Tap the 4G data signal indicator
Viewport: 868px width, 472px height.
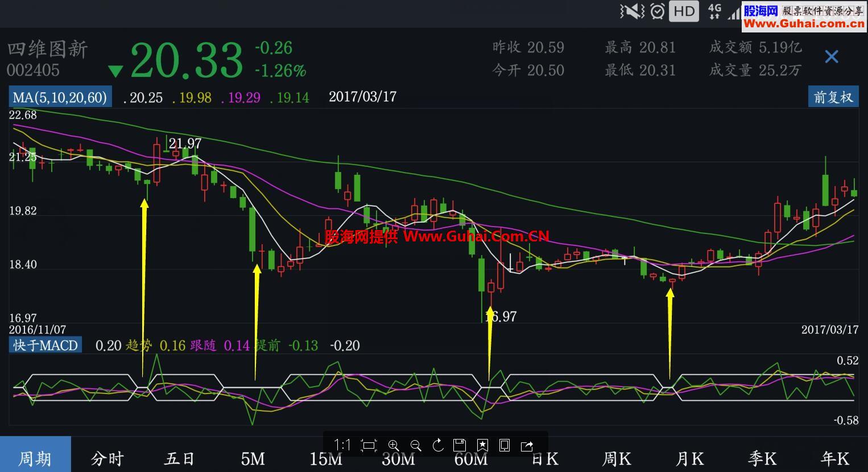(x=714, y=11)
